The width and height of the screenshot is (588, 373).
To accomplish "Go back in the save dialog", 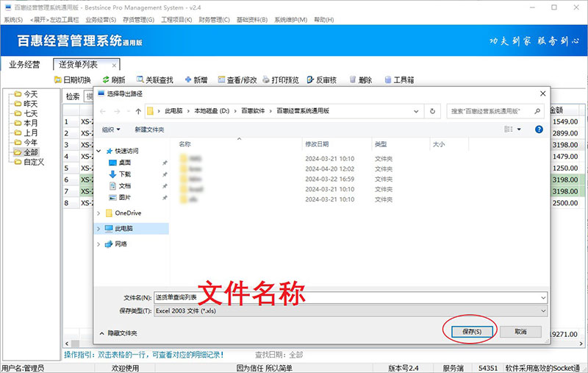I will tap(103, 111).
